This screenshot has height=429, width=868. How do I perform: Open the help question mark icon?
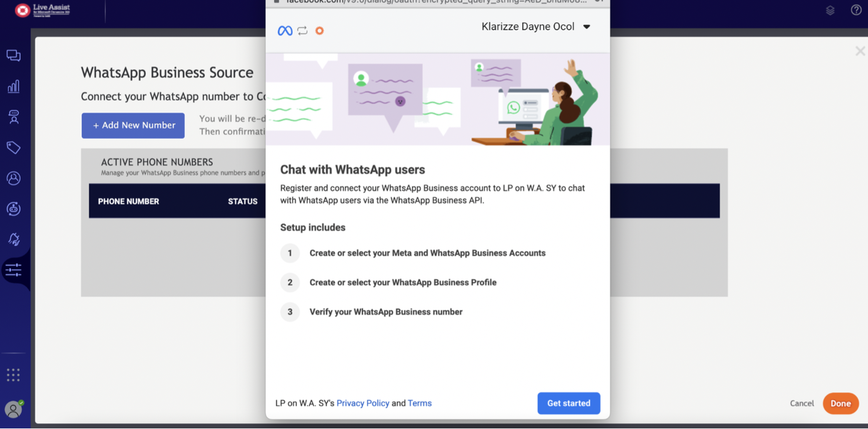[856, 10]
